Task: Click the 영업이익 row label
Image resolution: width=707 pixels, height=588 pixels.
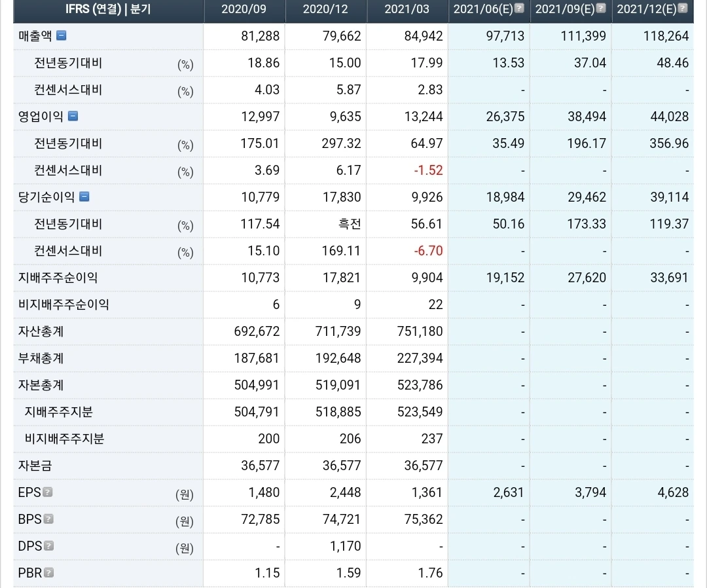Action: point(41,117)
